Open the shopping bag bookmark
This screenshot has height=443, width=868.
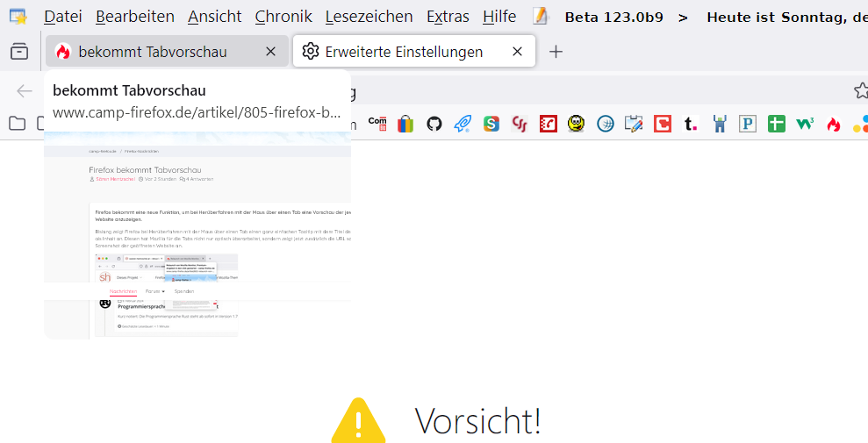point(405,124)
